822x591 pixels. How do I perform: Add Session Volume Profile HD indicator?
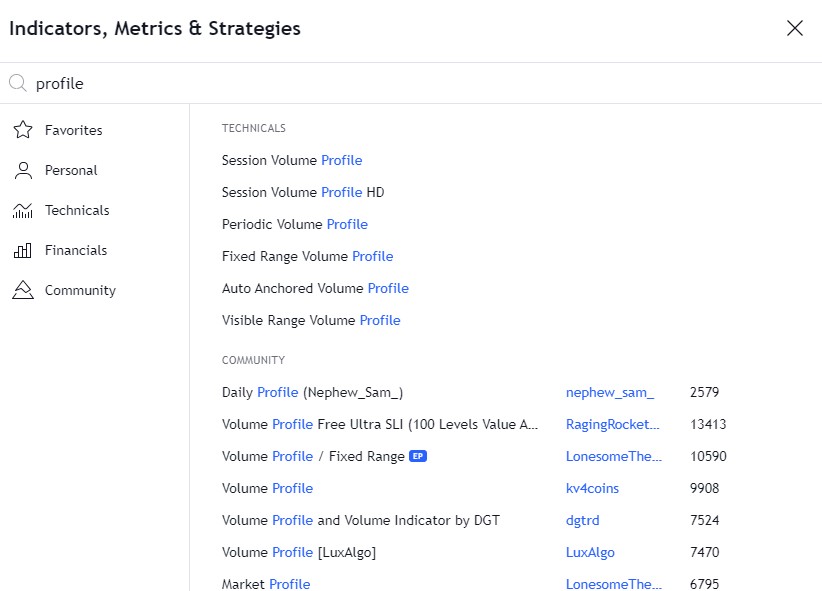click(303, 192)
